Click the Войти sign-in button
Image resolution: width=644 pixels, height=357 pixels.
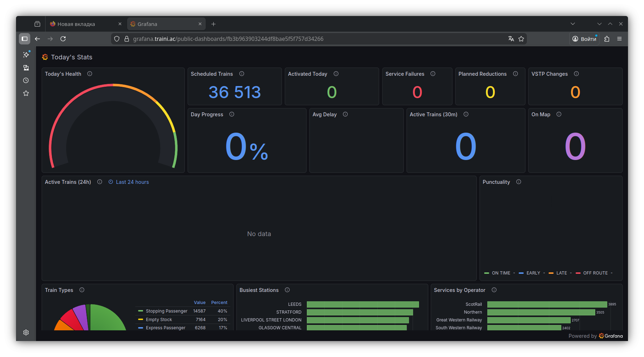pyautogui.click(x=584, y=39)
